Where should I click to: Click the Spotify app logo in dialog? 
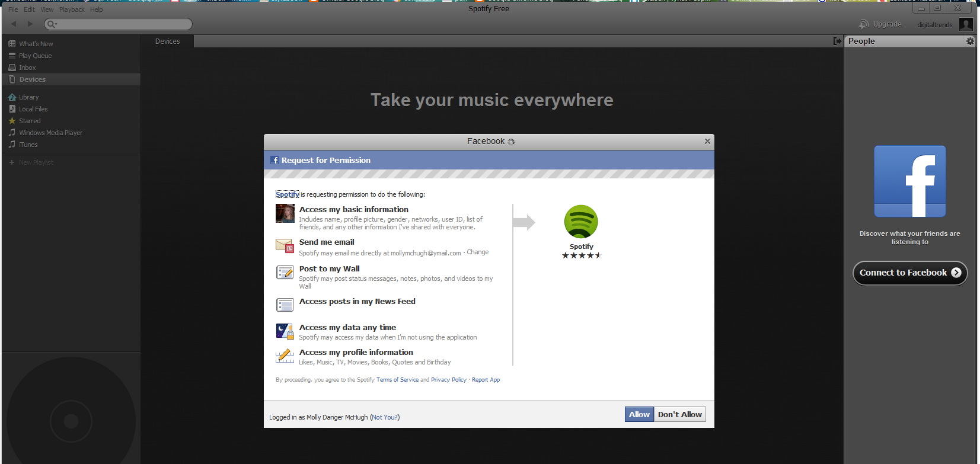tap(581, 222)
